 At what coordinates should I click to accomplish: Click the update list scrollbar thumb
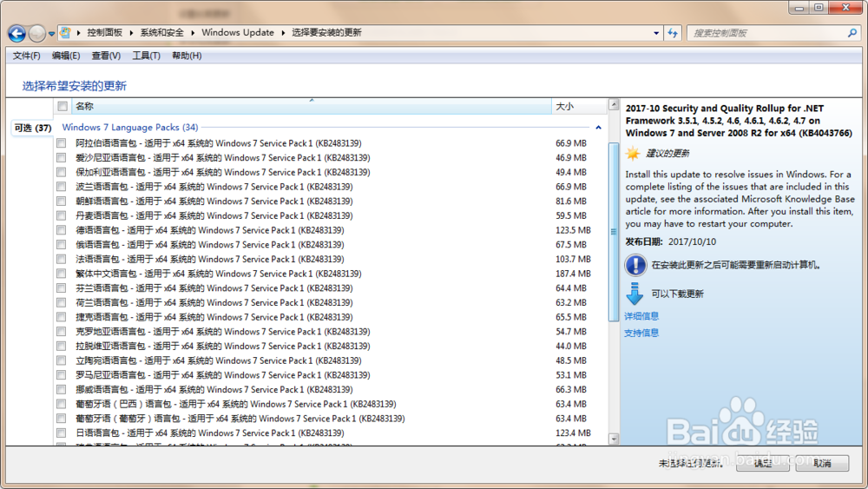coord(614,232)
